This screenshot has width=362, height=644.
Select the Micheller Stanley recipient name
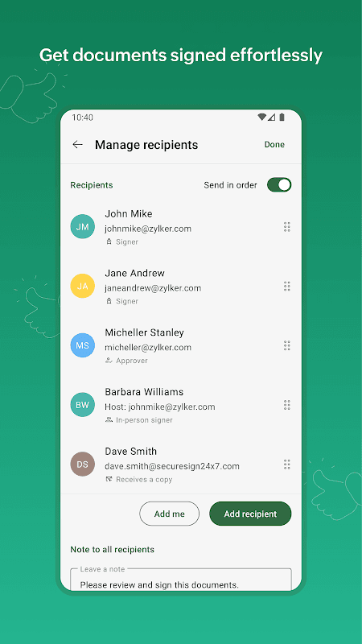tap(144, 332)
